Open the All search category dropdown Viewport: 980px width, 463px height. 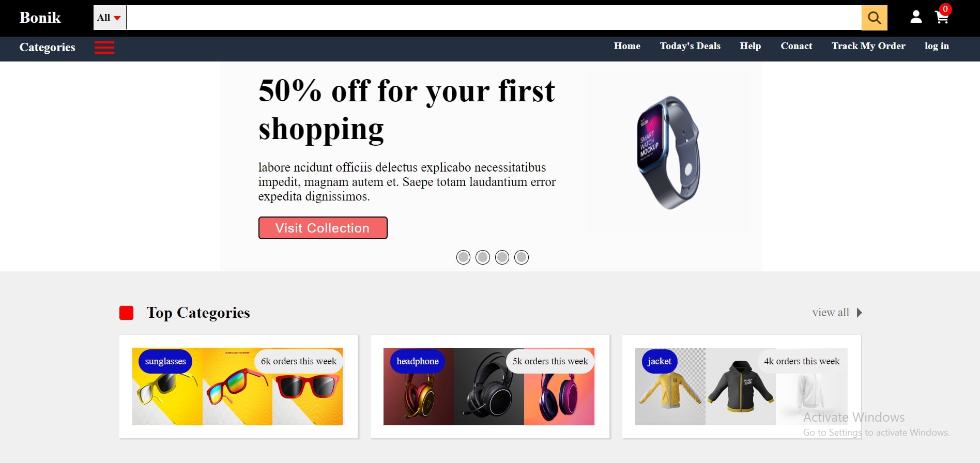pos(110,18)
